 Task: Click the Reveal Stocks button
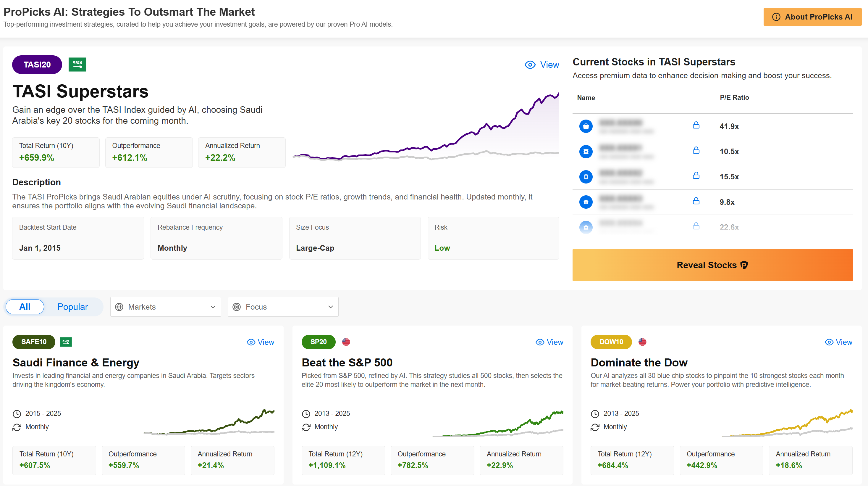(x=712, y=265)
